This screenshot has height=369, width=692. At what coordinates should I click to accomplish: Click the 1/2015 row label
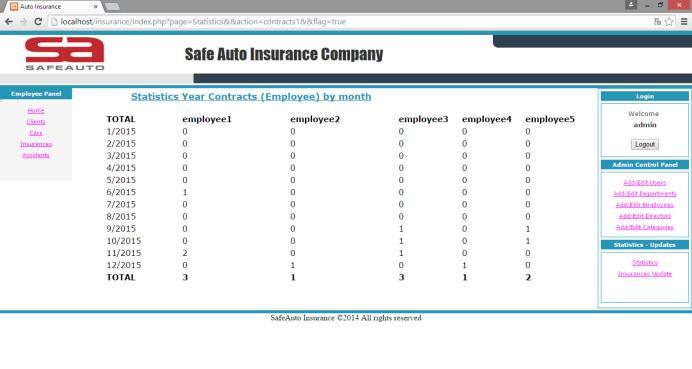(x=121, y=132)
